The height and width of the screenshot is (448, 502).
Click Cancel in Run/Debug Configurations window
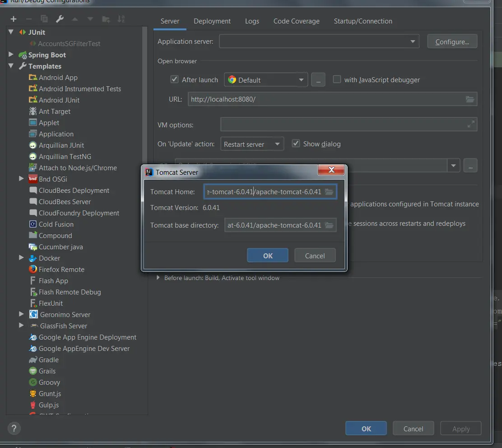413,429
